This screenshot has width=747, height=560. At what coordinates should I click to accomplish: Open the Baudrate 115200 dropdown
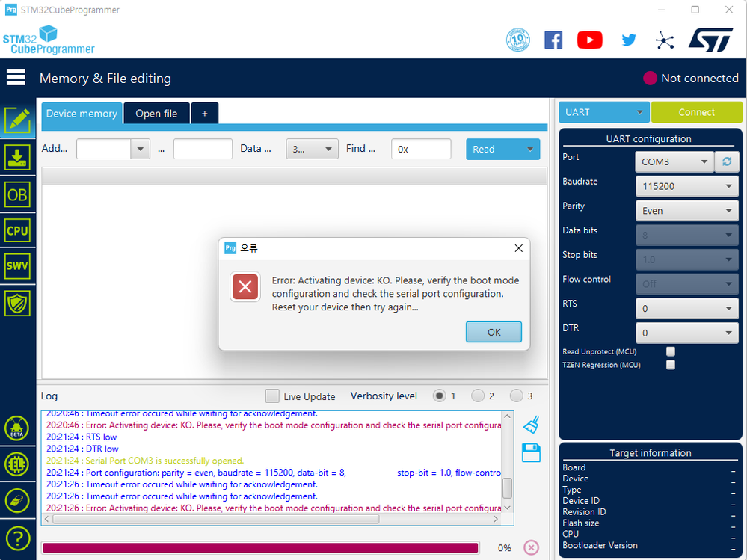[687, 186]
